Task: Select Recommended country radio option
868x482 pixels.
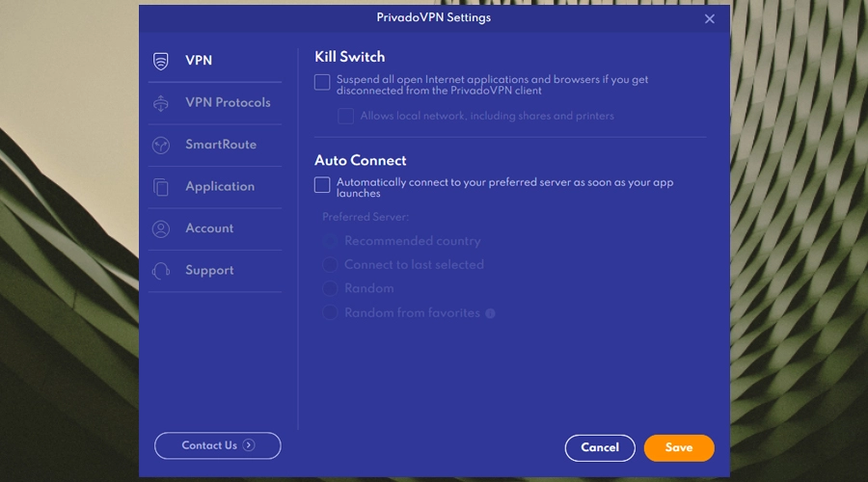Action: (x=330, y=241)
